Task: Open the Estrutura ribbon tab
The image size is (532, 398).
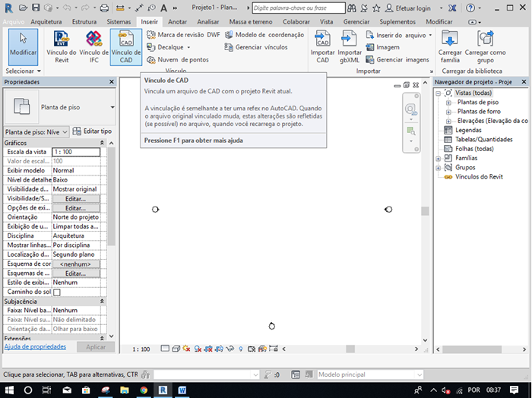Action: [84, 22]
